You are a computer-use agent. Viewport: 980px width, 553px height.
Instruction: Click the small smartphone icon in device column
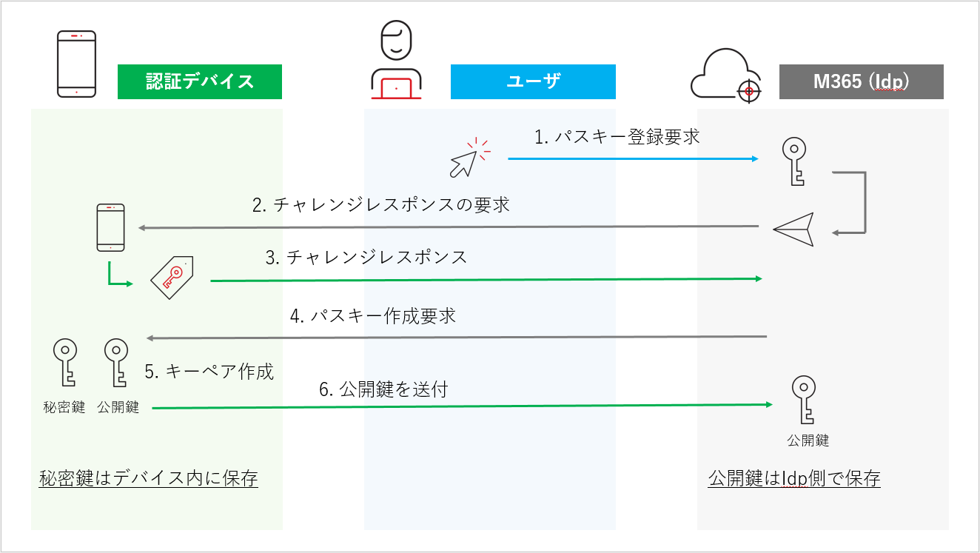[x=110, y=227]
